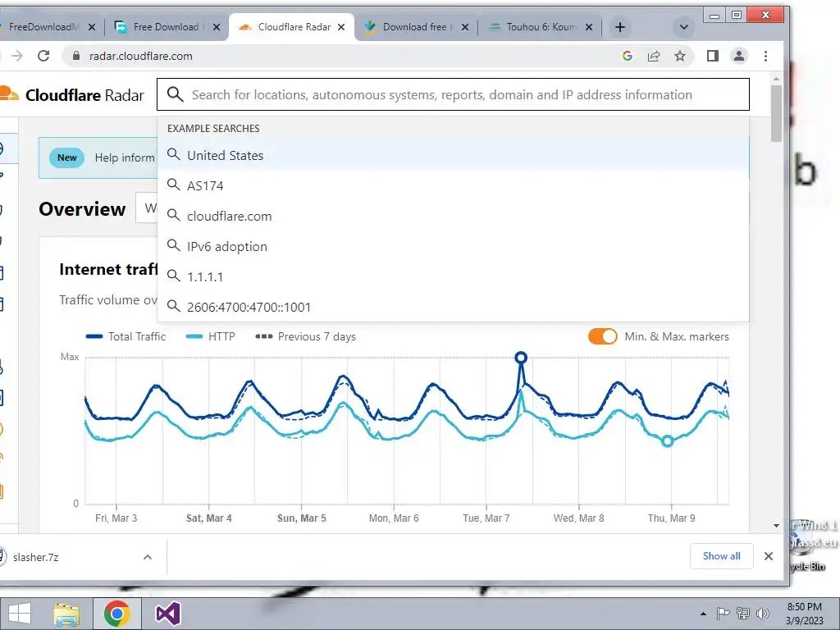Click the volume speaker tray icon
The image size is (840, 630).
[763, 614]
